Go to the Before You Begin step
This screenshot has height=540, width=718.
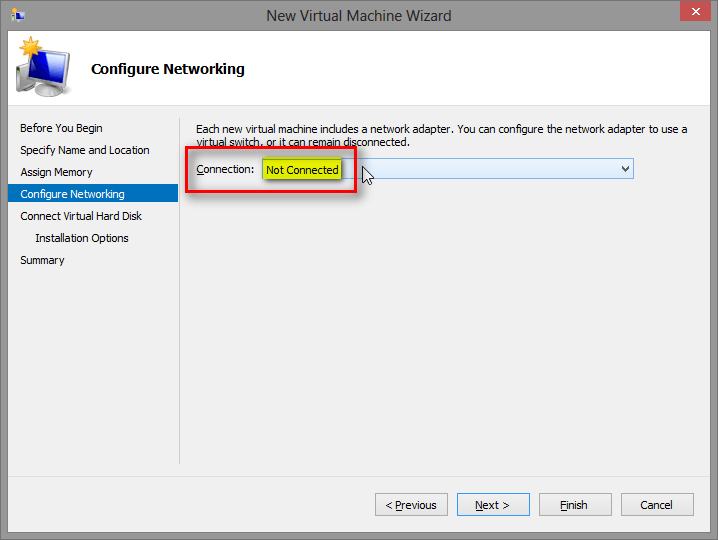(x=61, y=128)
